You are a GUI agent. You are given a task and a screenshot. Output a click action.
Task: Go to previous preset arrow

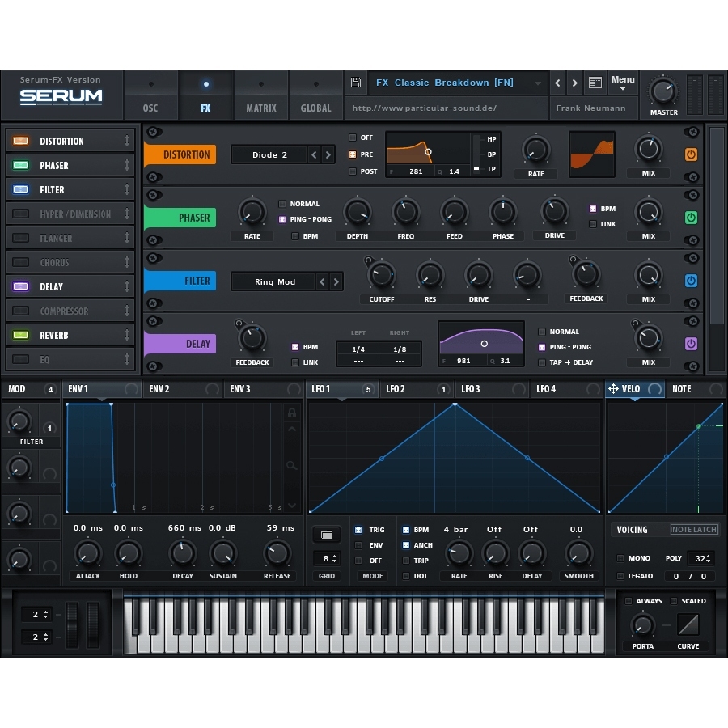(x=557, y=83)
